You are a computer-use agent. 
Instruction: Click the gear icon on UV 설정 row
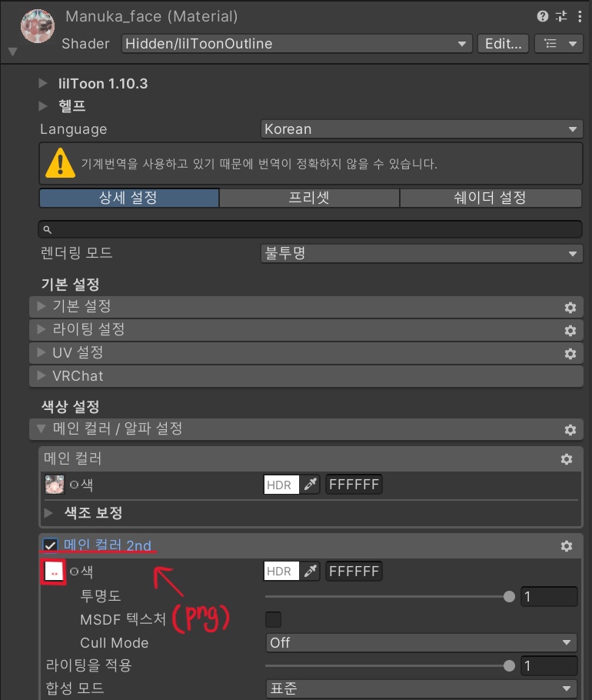[x=570, y=354]
